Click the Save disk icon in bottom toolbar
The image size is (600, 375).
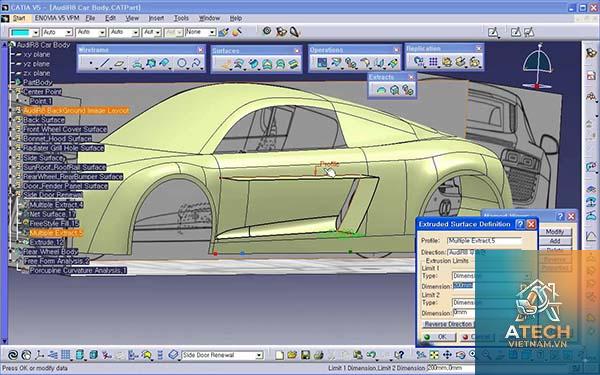click(x=305, y=355)
